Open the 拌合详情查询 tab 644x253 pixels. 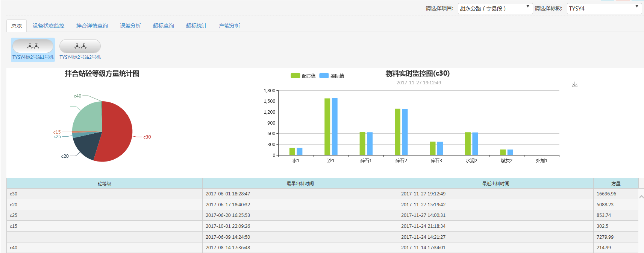click(92, 26)
